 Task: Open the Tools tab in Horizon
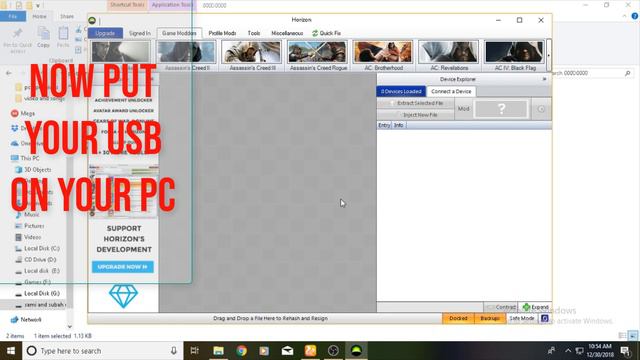click(x=253, y=33)
